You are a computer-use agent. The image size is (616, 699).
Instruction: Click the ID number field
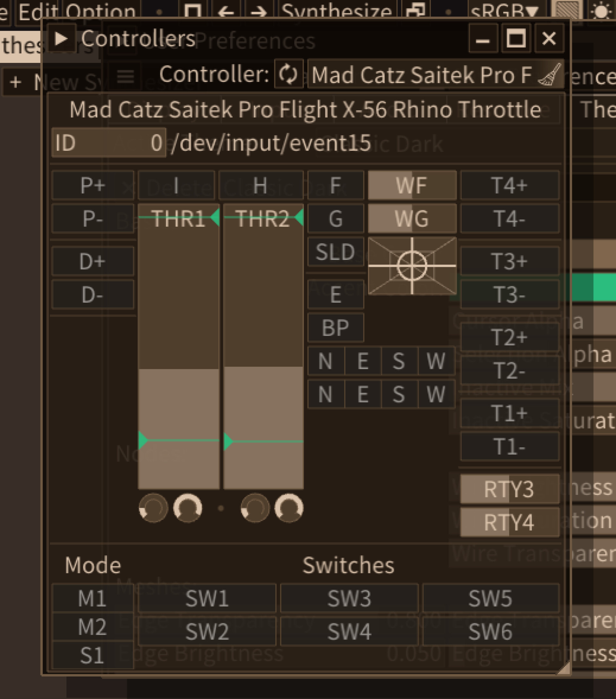(109, 142)
